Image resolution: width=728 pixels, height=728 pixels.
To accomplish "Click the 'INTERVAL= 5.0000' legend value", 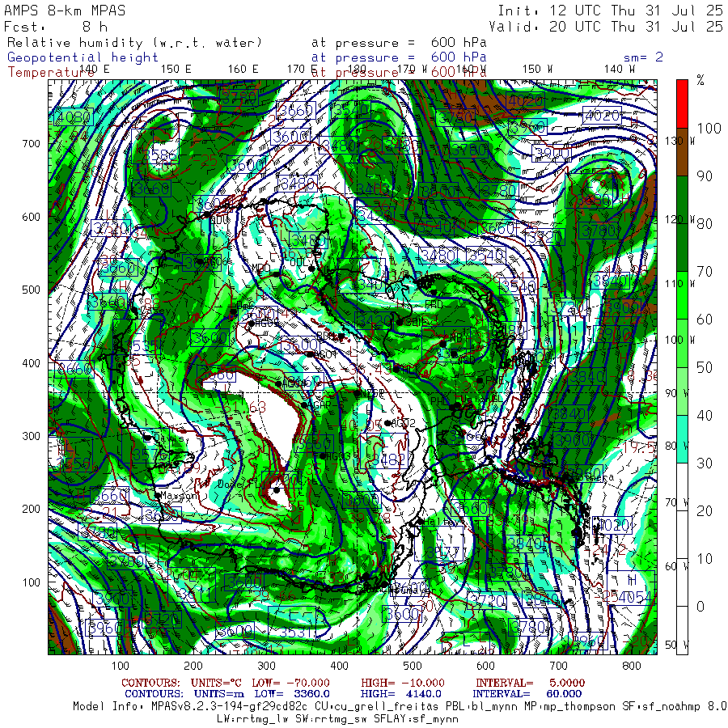I will coord(530,683).
